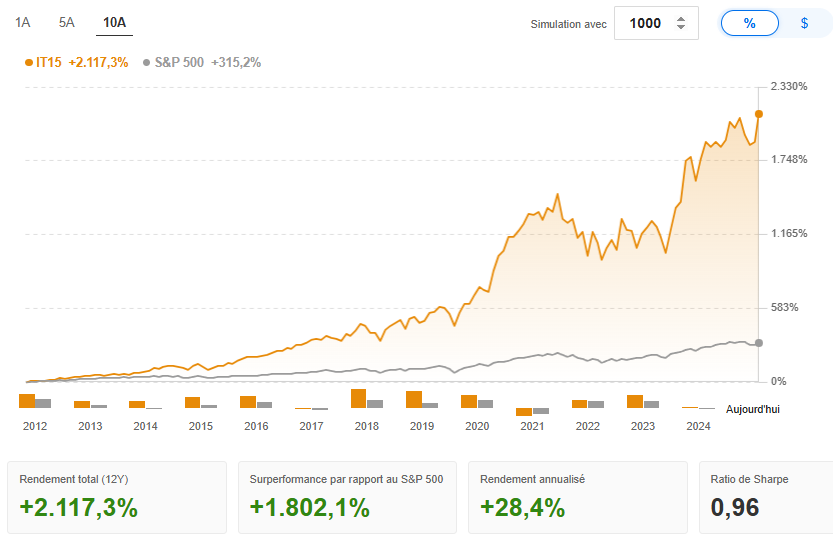The width and height of the screenshot is (833, 542).
Task: Click the 2018 orange annual return bar
Action: tap(358, 398)
